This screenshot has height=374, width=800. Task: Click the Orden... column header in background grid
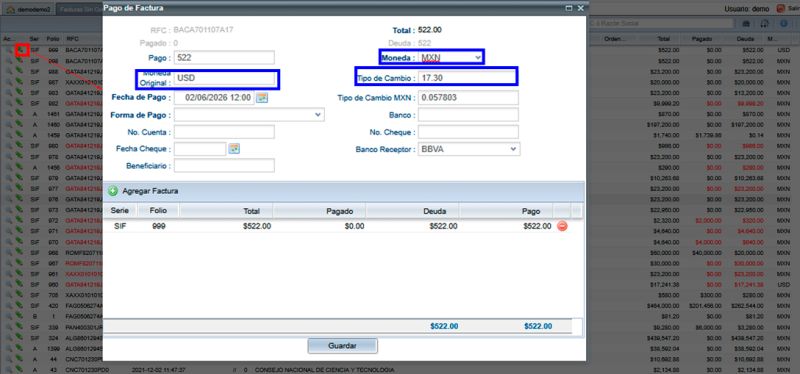[x=614, y=38]
